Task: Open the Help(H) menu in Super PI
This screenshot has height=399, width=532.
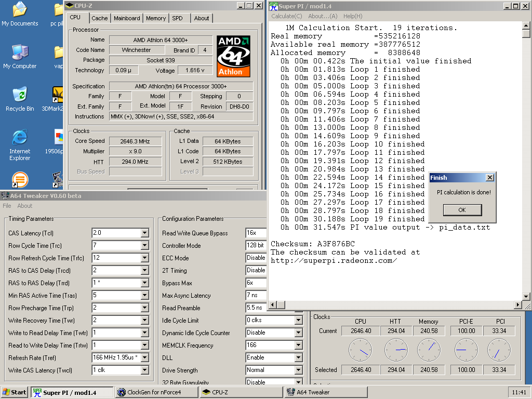Action: click(x=353, y=16)
